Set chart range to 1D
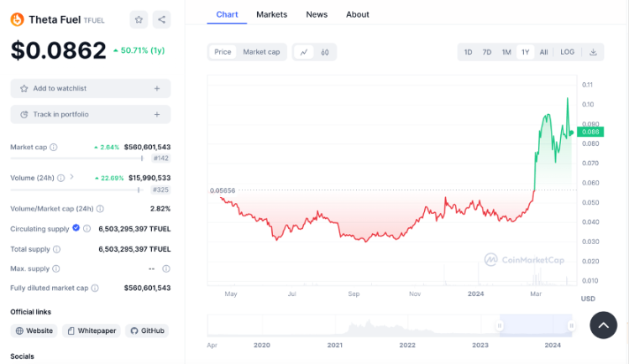629x364 pixels. [x=468, y=52]
